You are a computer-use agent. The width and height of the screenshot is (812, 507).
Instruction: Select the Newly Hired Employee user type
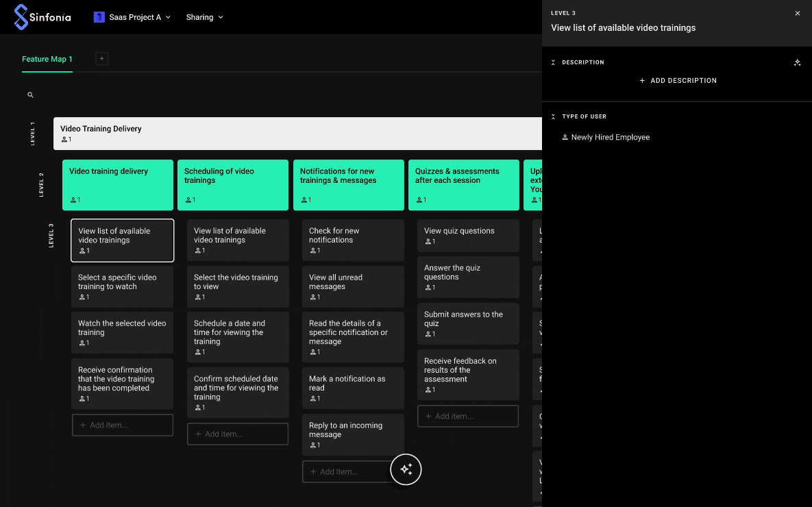[x=610, y=137]
